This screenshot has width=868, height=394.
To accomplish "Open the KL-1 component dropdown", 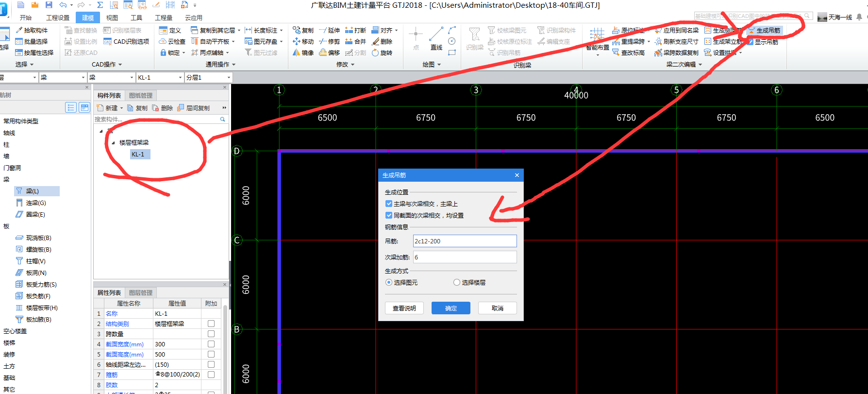I will coord(181,77).
